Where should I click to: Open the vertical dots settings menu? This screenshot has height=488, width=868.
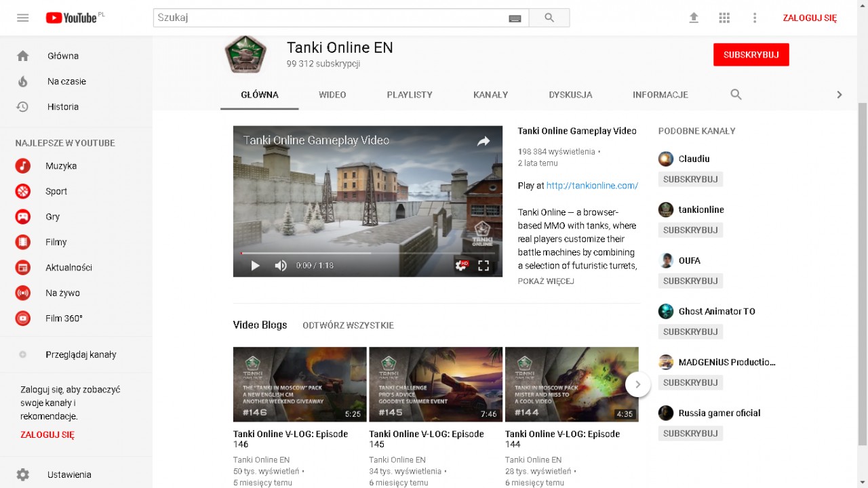click(755, 18)
